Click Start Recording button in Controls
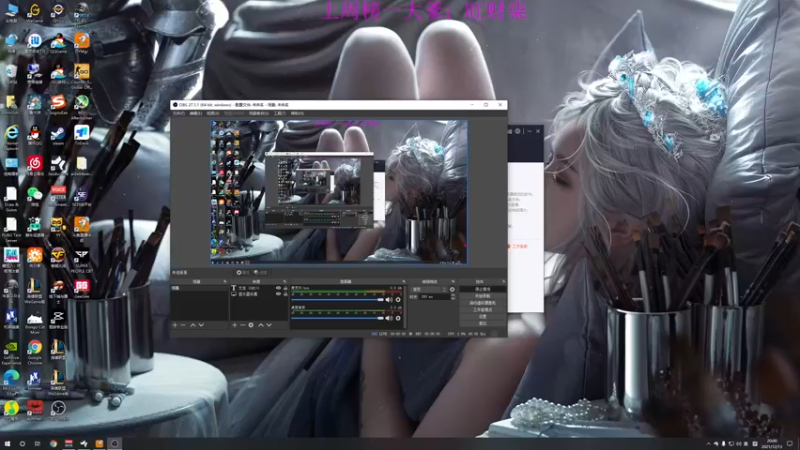Viewport: 800px width, 450px height. pos(483,296)
